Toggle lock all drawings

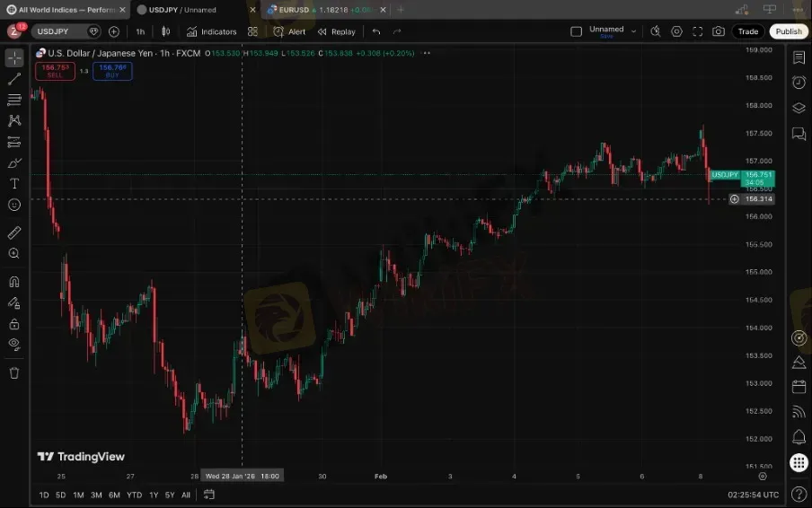click(x=14, y=324)
